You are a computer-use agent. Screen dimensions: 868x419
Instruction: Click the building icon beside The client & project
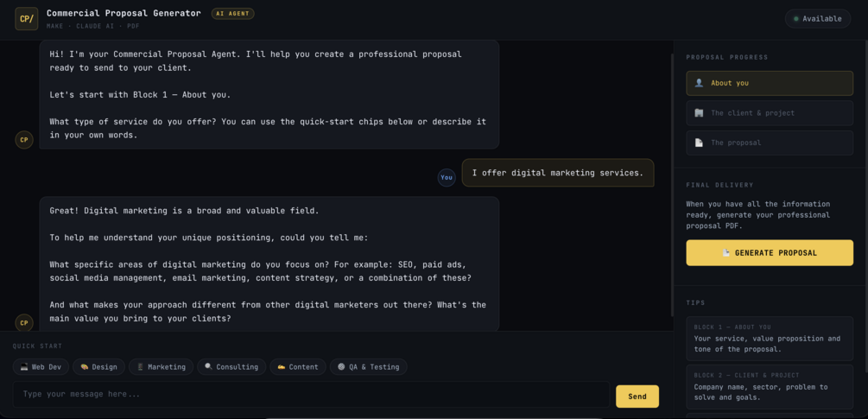click(x=700, y=113)
